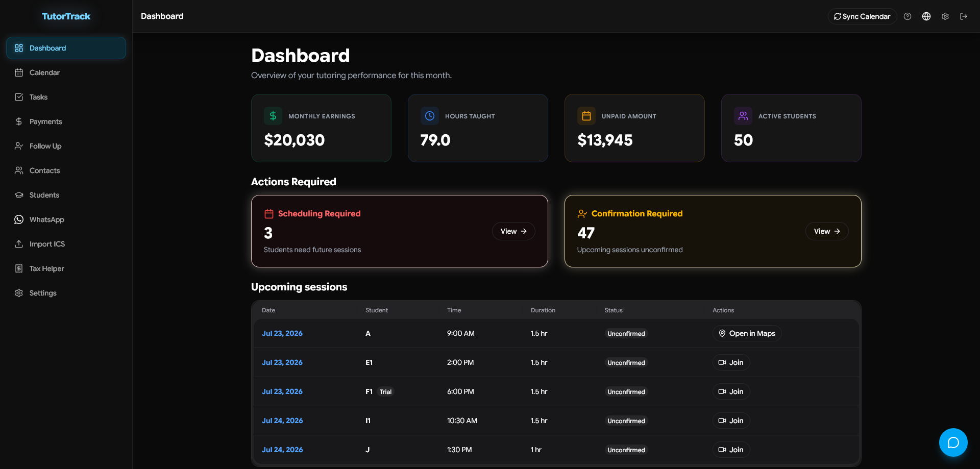The image size is (980, 469).
Task: Click the Hours Taught clock icon
Action: 430,116
